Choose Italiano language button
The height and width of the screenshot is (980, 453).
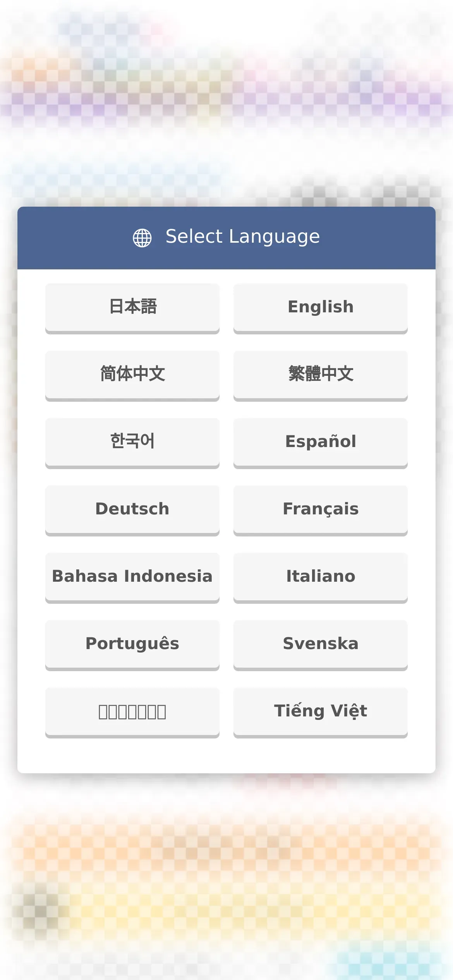[x=321, y=578]
